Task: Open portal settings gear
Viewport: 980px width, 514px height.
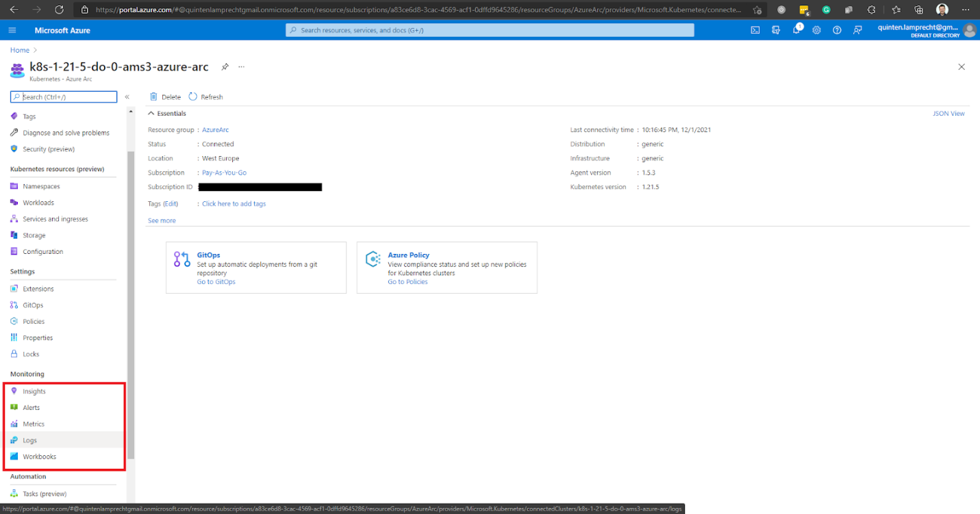Action: point(816,30)
